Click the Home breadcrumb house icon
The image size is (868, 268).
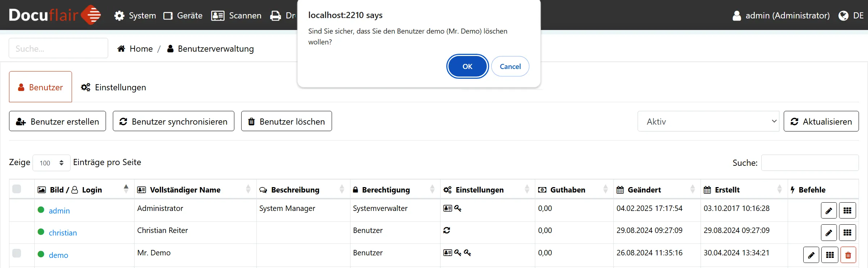[x=121, y=49]
